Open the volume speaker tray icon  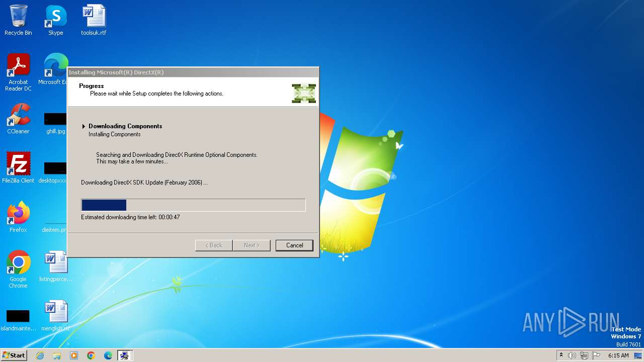[x=572, y=355]
